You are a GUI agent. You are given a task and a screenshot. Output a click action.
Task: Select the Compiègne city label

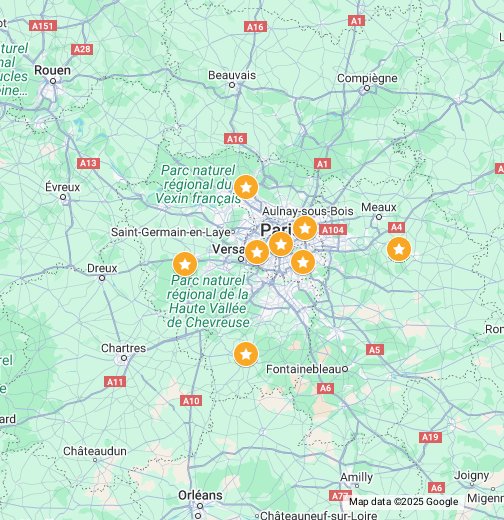point(367,79)
